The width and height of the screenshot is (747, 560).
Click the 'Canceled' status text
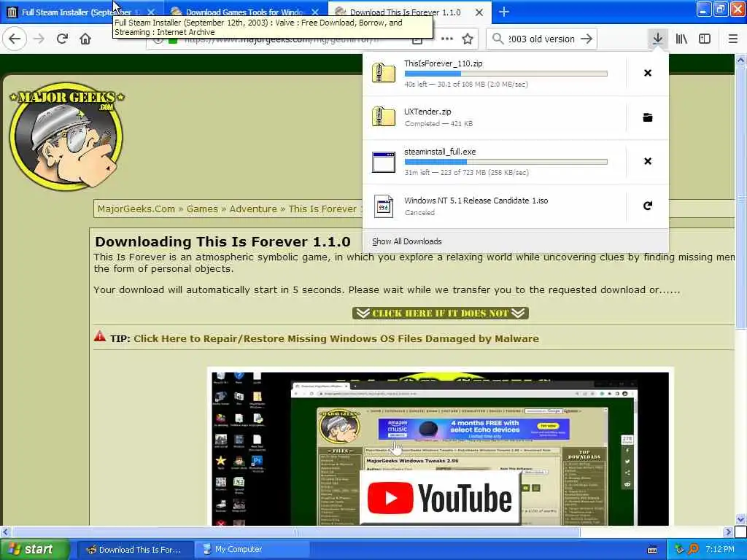coord(419,212)
